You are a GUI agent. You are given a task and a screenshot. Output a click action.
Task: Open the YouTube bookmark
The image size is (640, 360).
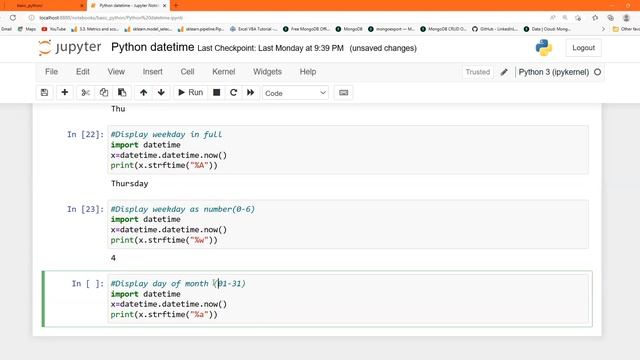53,29
